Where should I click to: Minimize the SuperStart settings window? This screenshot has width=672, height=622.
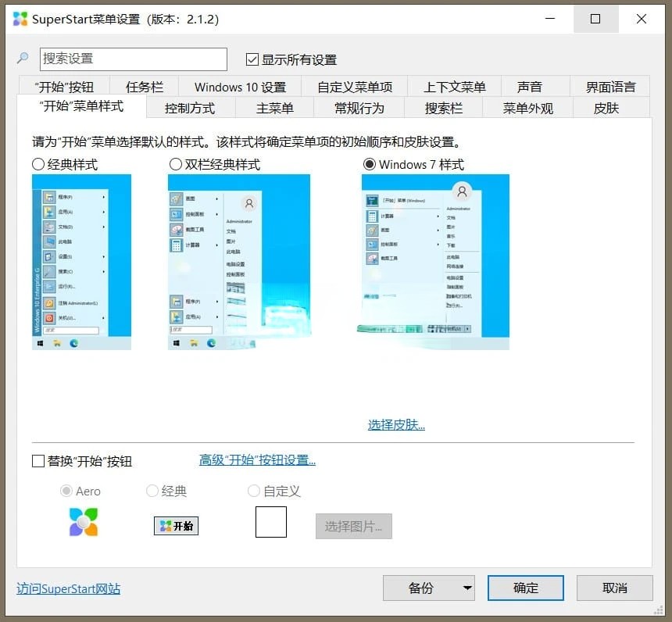point(550,19)
